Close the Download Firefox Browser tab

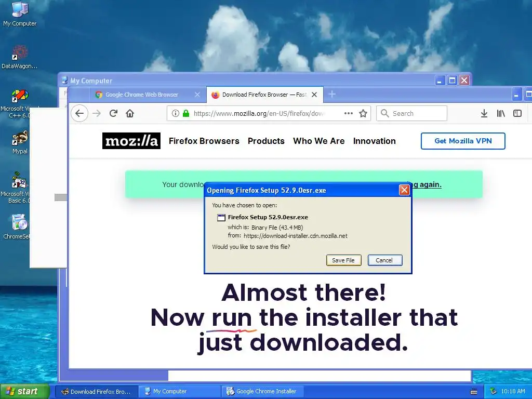coord(314,95)
